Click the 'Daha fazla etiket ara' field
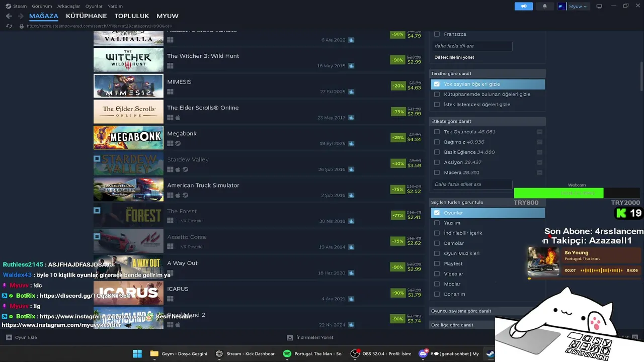The height and width of the screenshot is (362, 644). (472, 185)
